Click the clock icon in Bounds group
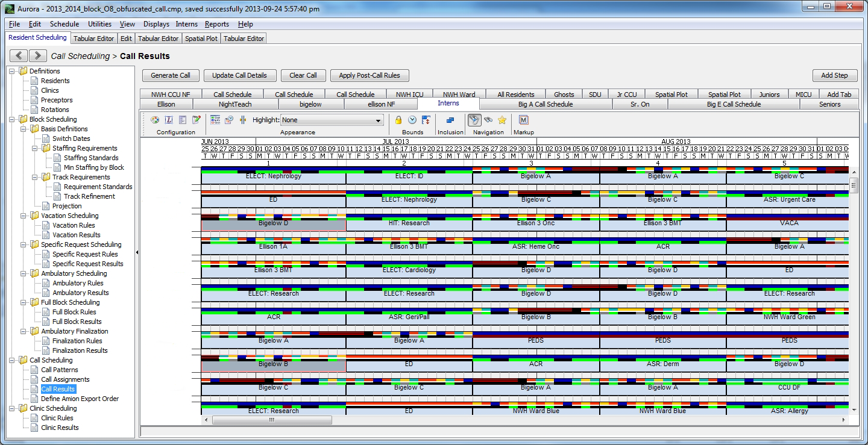Image resolution: width=868 pixels, height=445 pixels. click(412, 120)
